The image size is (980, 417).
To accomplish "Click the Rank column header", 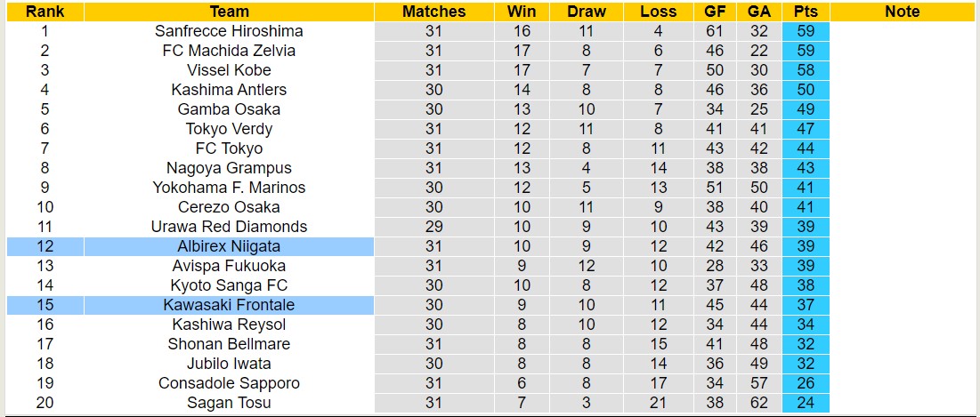I will coord(45,12).
